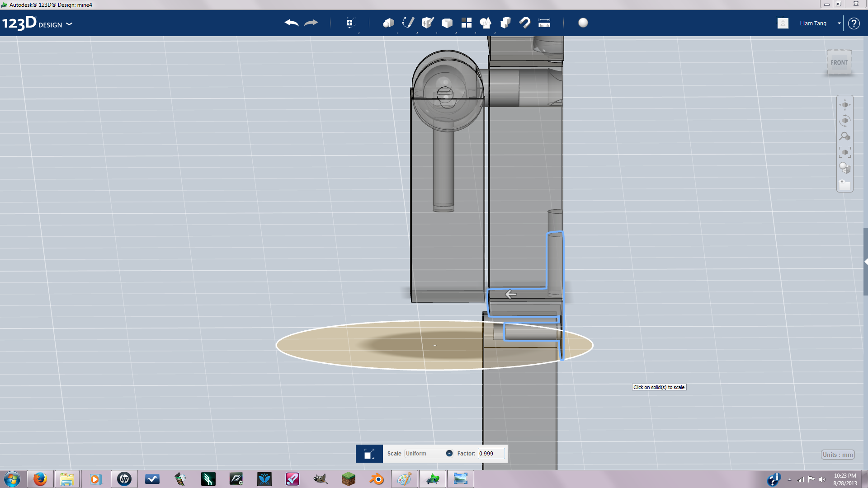This screenshot has height=488, width=868.
Task: Open the Grouping tool menu
Action: click(x=486, y=23)
